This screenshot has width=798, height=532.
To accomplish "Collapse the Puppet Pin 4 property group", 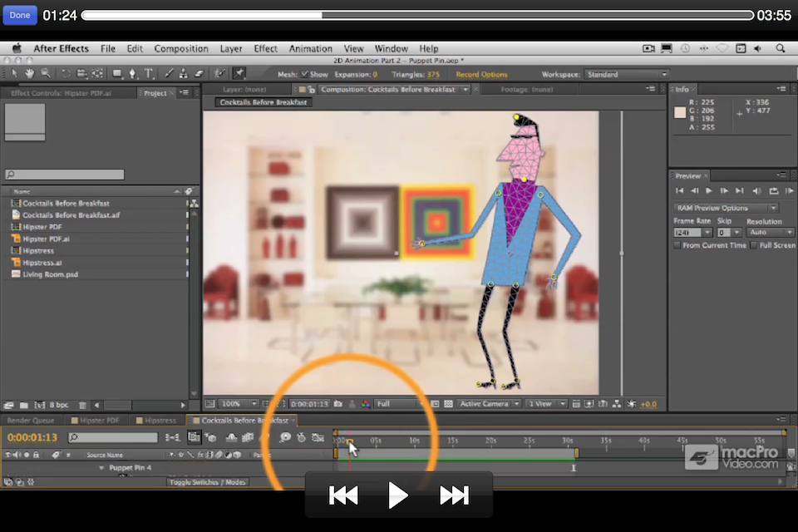I will coord(101,467).
